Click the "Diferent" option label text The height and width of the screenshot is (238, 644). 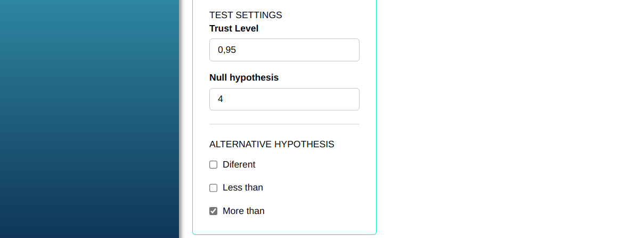click(x=239, y=165)
